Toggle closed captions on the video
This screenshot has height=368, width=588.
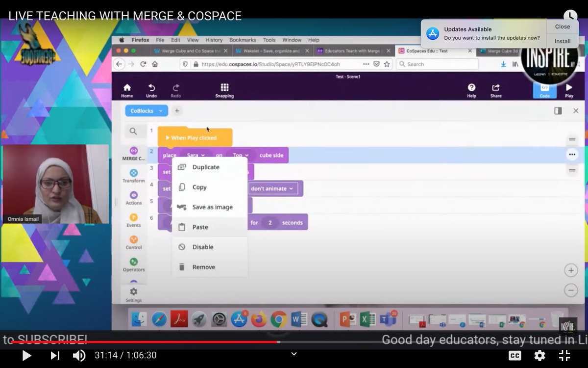(x=515, y=356)
